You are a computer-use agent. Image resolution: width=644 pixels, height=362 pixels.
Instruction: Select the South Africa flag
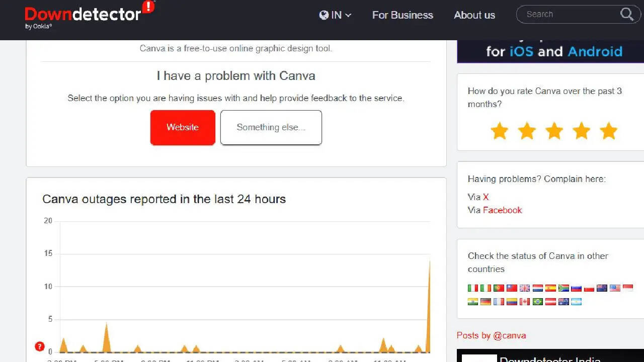[x=564, y=288]
